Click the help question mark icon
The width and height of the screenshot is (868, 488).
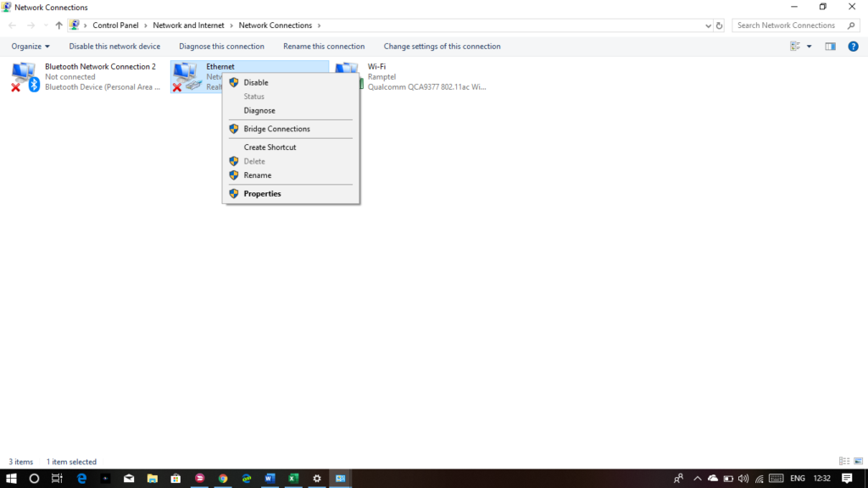point(853,47)
